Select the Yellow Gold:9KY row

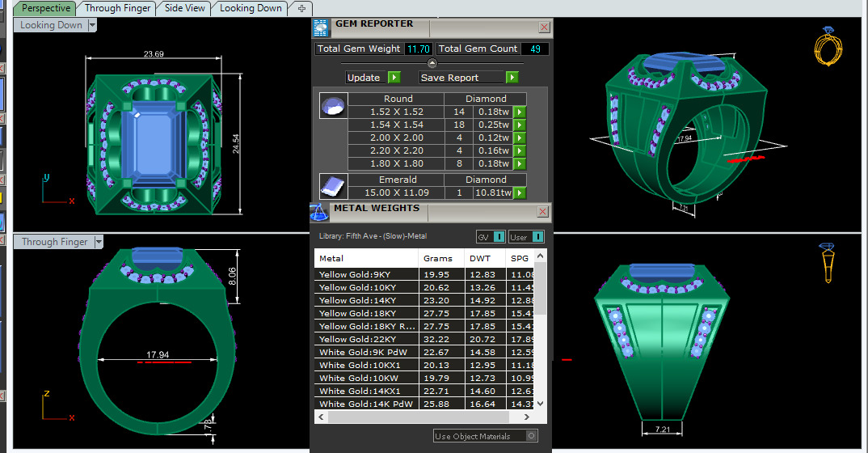pos(424,274)
